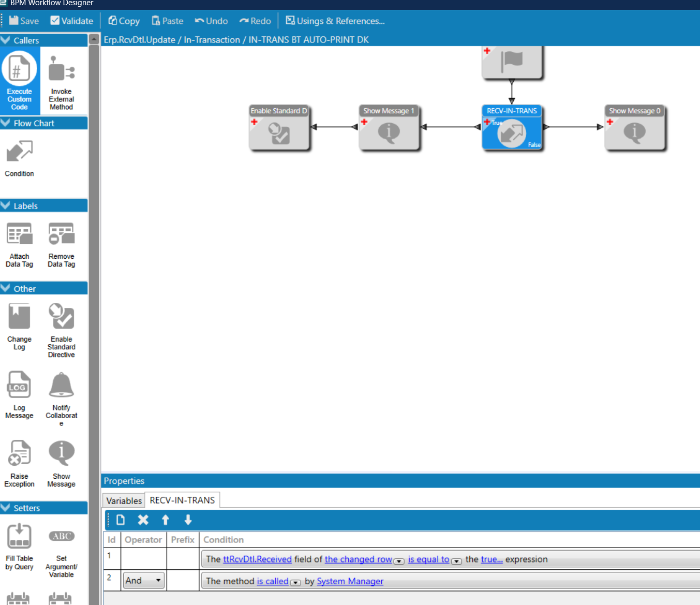Select Enable Standard Directive palette item
Screen dimensions: 700x605
coord(62,330)
